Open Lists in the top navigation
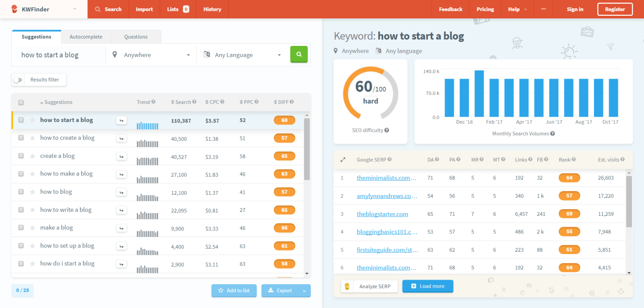The image size is (644, 308). click(x=178, y=9)
